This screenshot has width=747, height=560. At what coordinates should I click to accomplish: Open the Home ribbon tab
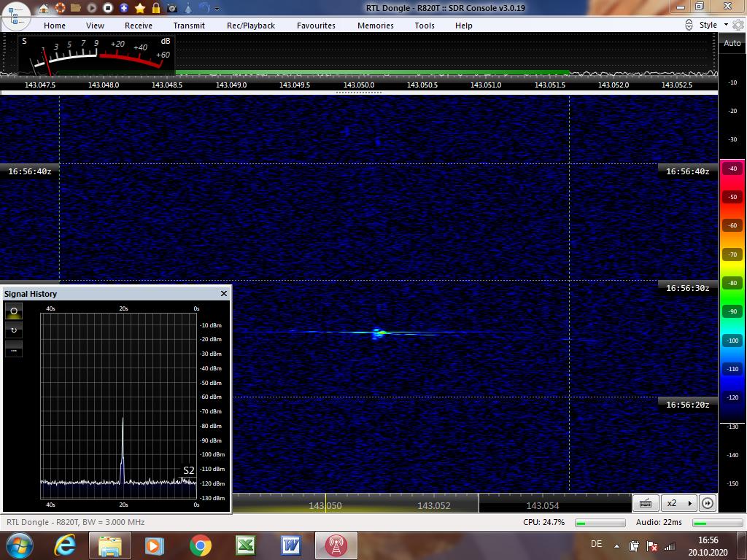tap(55, 26)
